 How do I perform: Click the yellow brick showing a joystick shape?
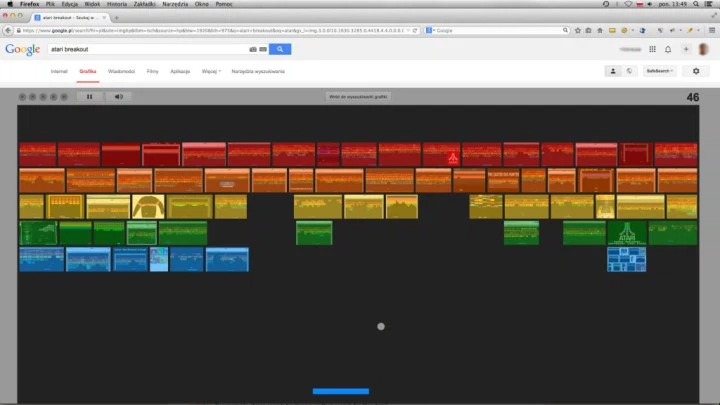click(148, 207)
